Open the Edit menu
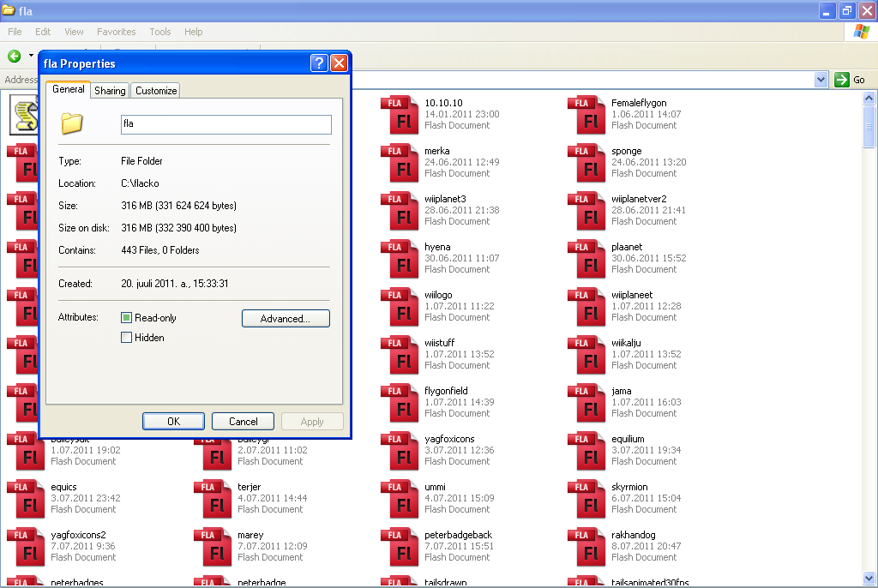Image resolution: width=878 pixels, height=588 pixels. [43, 32]
